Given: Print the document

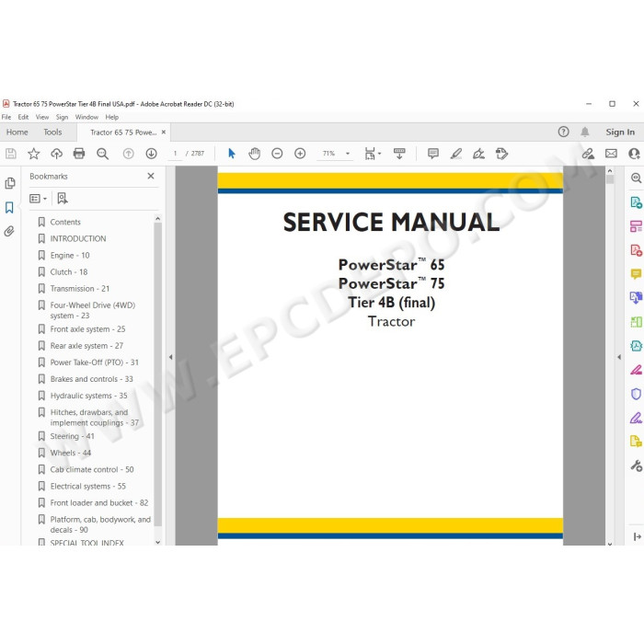Looking at the screenshot, I should tap(79, 154).
